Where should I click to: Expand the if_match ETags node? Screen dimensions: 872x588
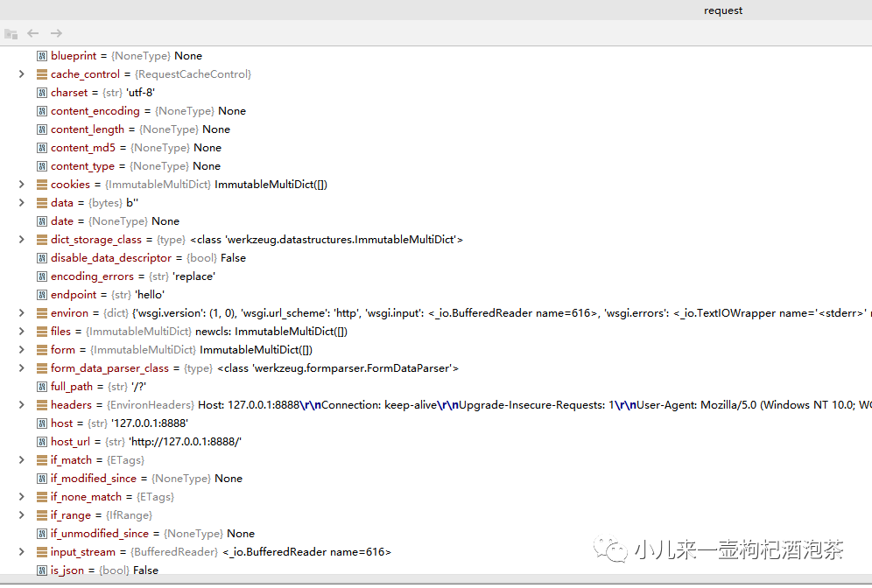[21, 459]
